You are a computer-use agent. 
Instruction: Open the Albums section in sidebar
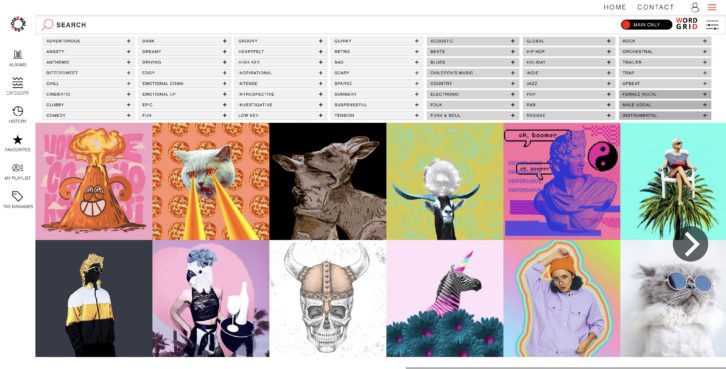[x=18, y=58]
